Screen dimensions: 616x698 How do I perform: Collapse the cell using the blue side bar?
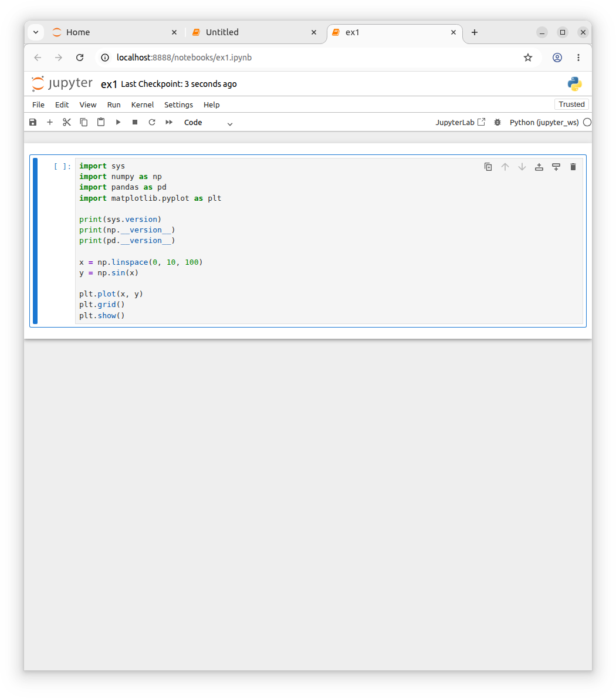35,241
